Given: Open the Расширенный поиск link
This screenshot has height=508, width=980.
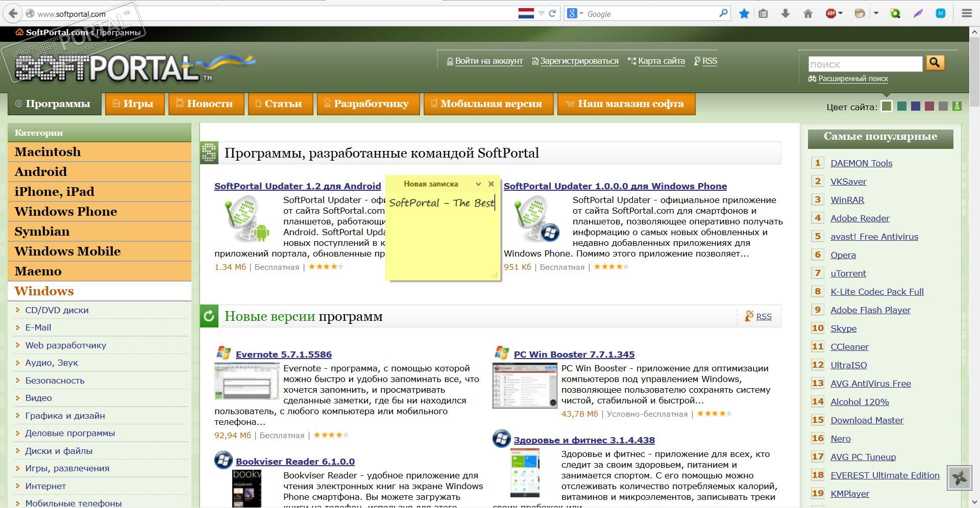Looking at the screenshot, I should tap(853, 79).
